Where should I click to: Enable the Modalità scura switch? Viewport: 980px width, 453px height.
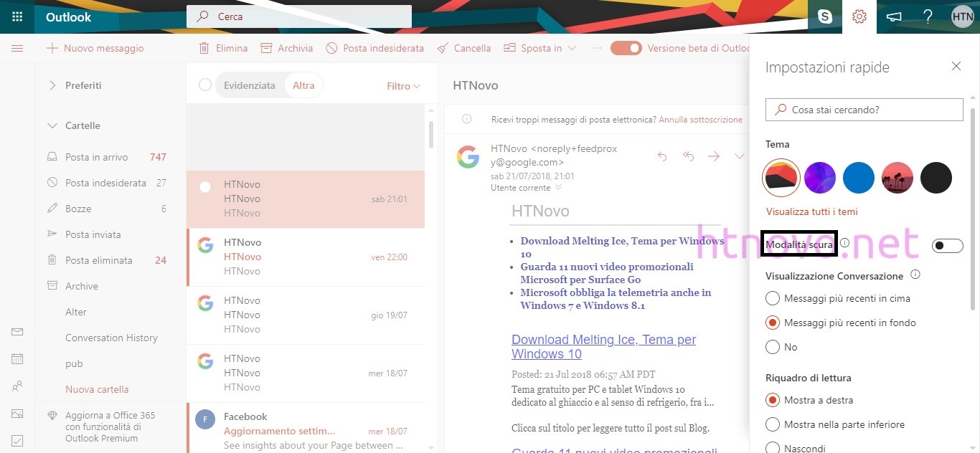coord(947,246)
